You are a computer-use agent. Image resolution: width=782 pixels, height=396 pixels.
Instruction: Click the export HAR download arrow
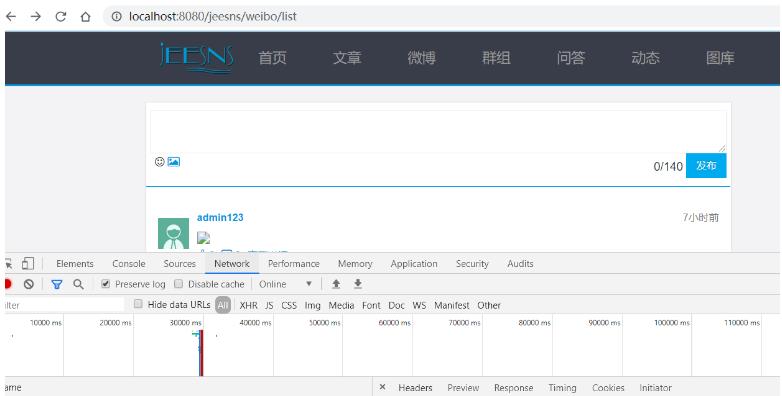pos(358,284)
